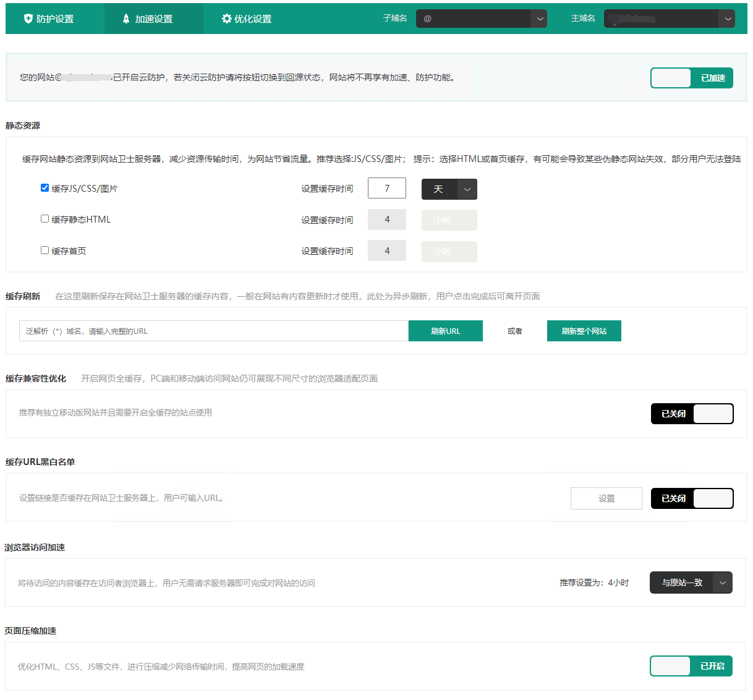Click the 设置 button for URL黑白名单
The height and width of the screenshot is (700, 753).
click(x=606, y=498)
